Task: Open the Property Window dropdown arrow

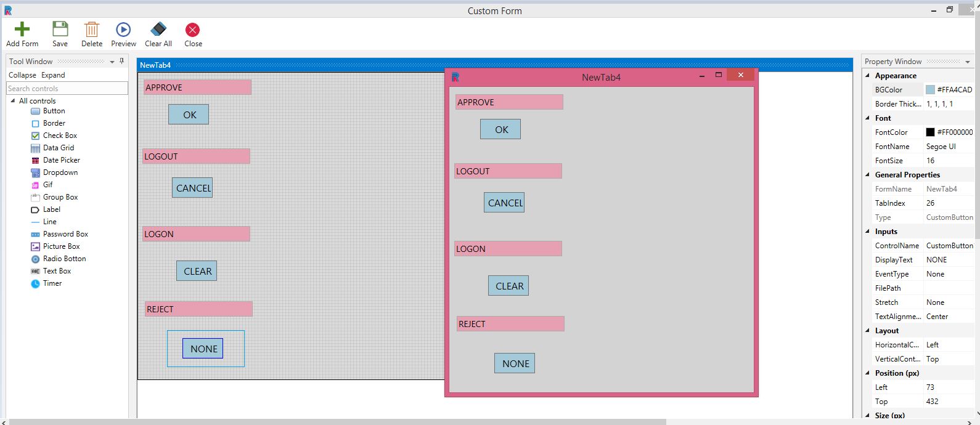Action: pyautogui.click(x=968, y=62)
